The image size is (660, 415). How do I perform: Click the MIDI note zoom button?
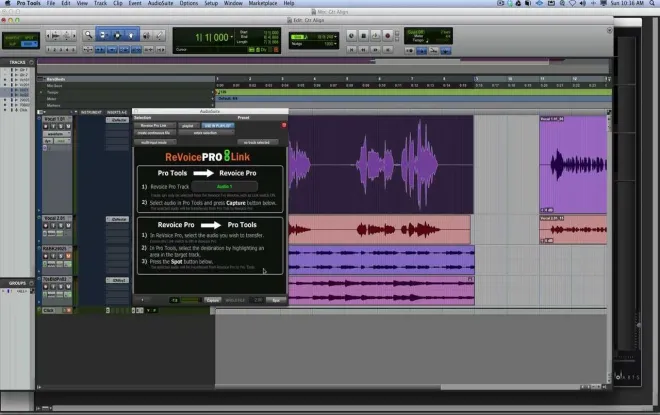[67, 36]
